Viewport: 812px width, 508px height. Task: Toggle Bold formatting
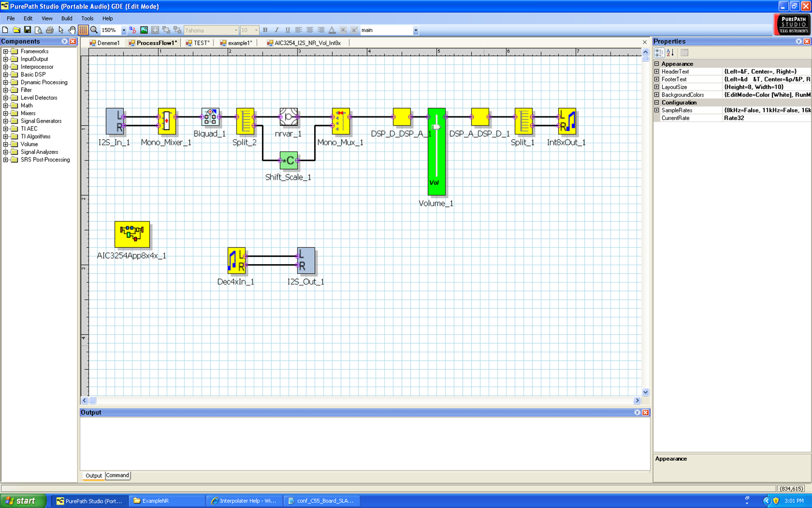[265, 30]
